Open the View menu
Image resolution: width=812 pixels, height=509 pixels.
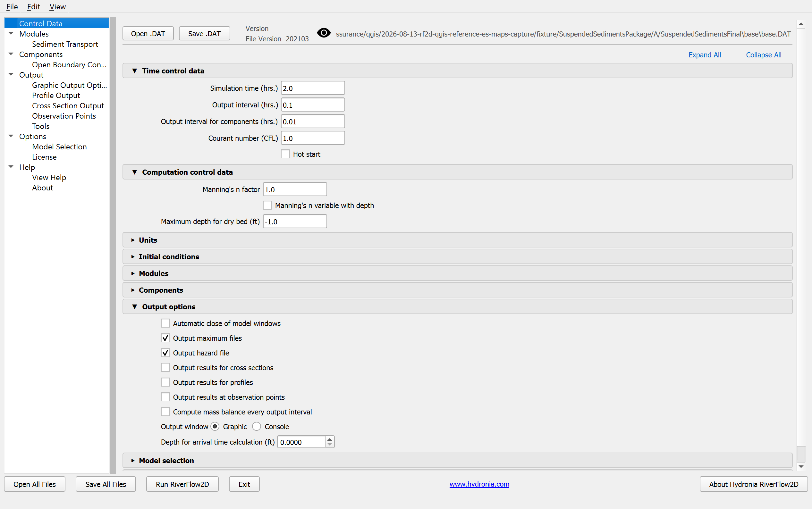[x=57, y=7]
